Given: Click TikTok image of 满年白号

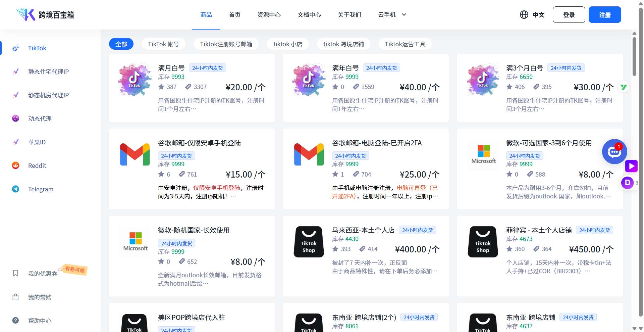Looking at the screenshot, I should [x=309, y=79].
